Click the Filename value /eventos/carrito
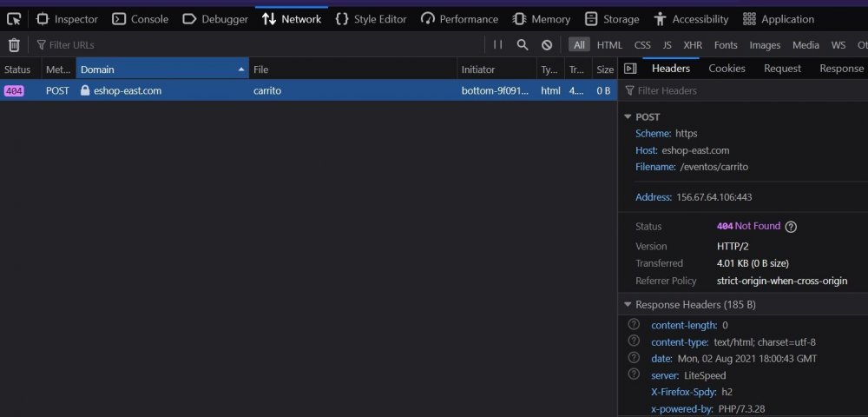This screenshot has height=417, width=868. pyautogui.click(x=714, y=167)
